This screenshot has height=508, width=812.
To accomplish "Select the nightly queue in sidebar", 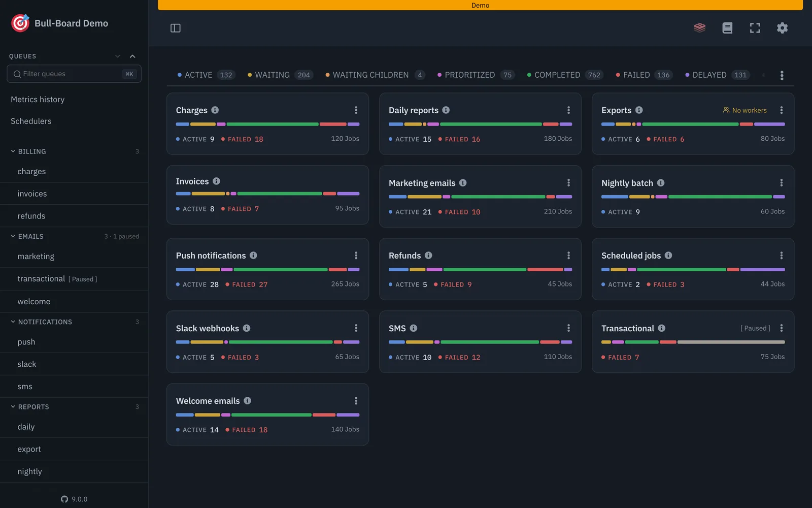I will click(x=74, y=471).
